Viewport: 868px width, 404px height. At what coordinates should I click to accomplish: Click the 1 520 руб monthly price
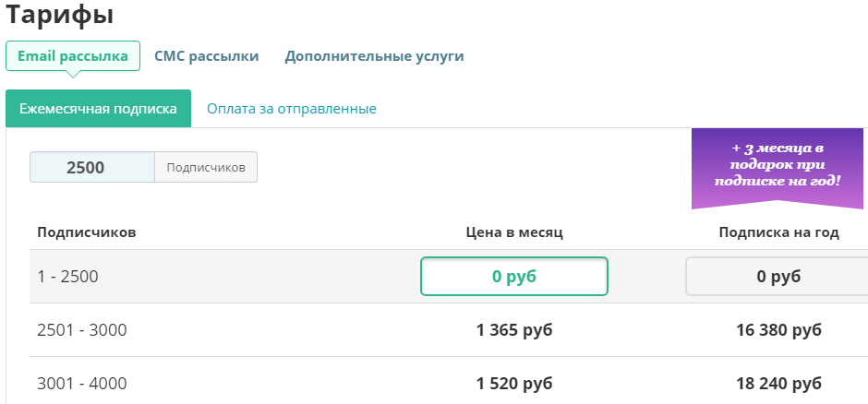point(514,384)
